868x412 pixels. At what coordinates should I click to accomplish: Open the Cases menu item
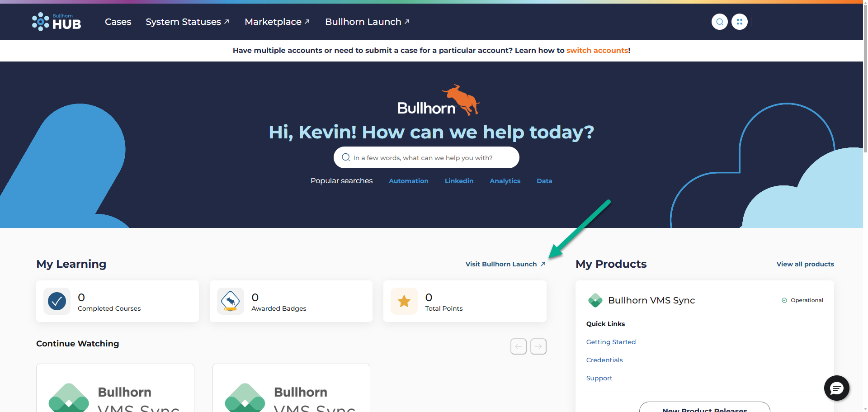(118, 22)
